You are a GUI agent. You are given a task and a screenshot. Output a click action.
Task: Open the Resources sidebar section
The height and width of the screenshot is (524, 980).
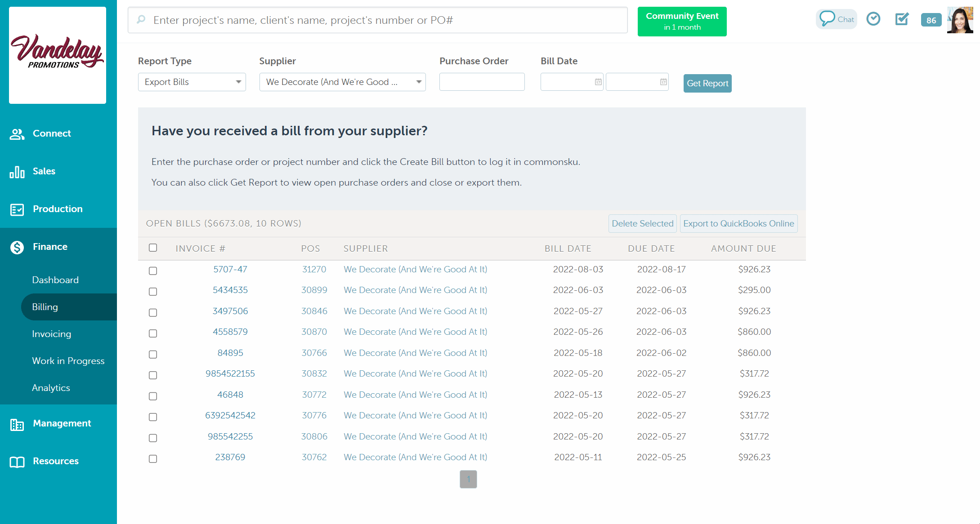(55, 461)
